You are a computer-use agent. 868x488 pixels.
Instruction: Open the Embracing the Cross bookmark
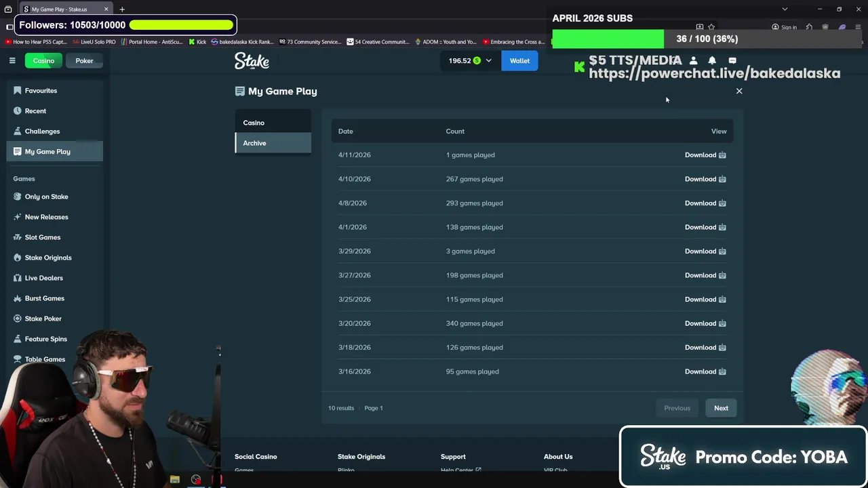tap(513, 42)
